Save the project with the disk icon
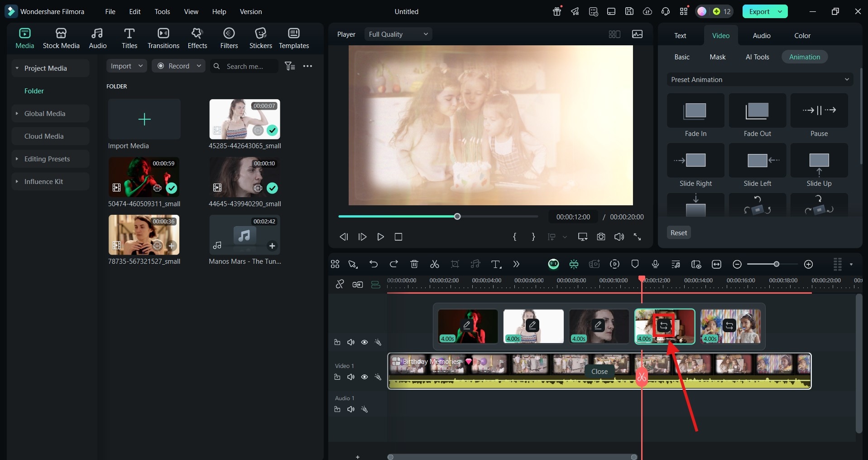The image size is (868, 460). (x=629, y=11)
